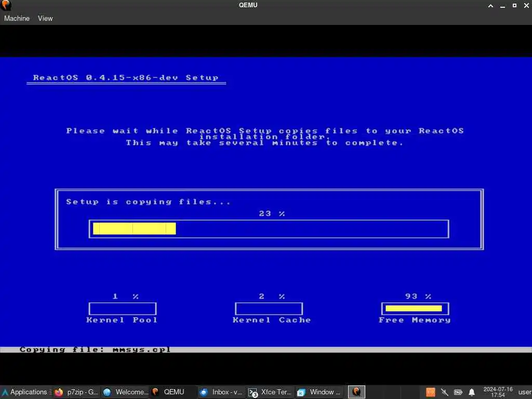Switch to the Xfce Terminal taskbar window

pos(270,392)
